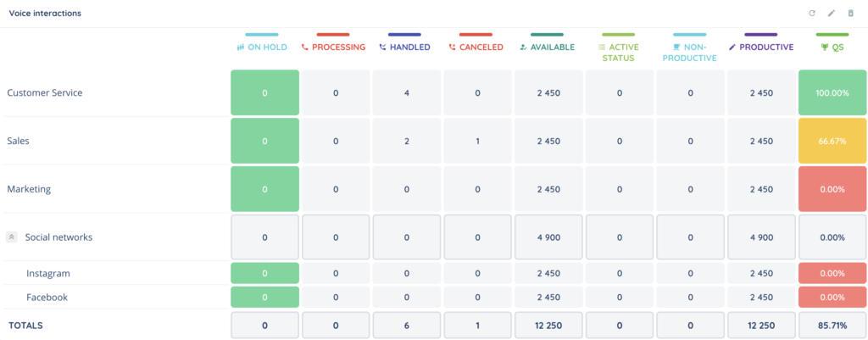Viewport: 868px width, 340px height.
Task: Click the Available column header
Action: click(548, 47)
